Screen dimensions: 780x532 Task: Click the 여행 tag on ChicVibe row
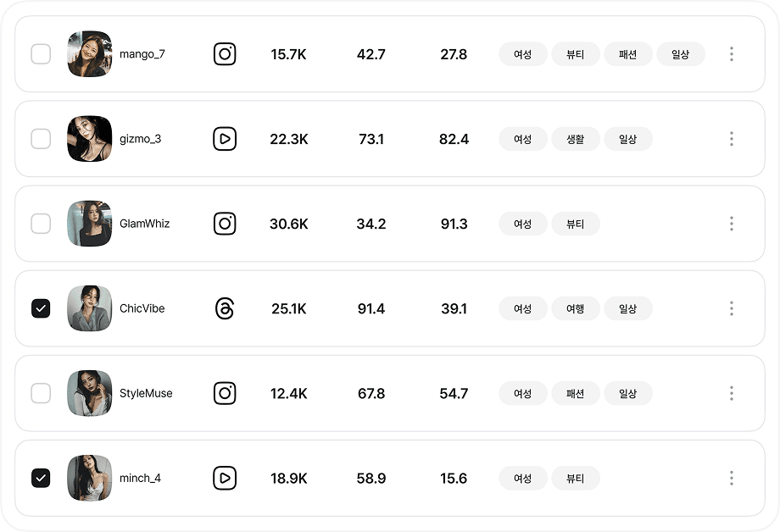coord(575,308)
